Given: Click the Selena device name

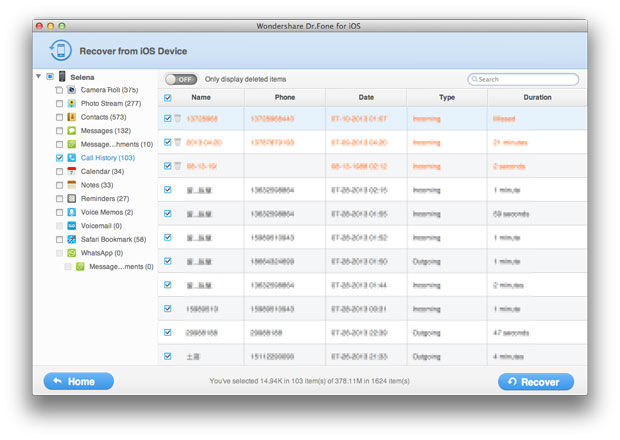Looking at the screenshot, I should tap(82, 77).
